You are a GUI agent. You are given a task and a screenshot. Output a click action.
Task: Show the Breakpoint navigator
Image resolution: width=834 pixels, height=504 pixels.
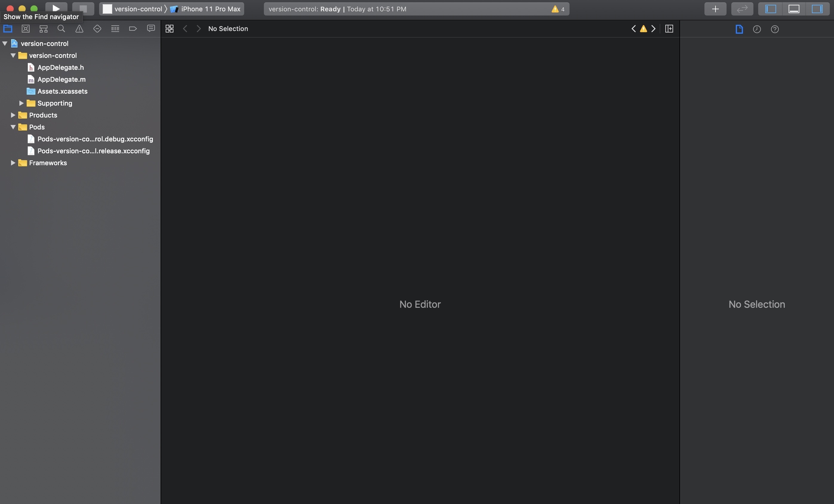pyautogui.click(x=133, y=29)
